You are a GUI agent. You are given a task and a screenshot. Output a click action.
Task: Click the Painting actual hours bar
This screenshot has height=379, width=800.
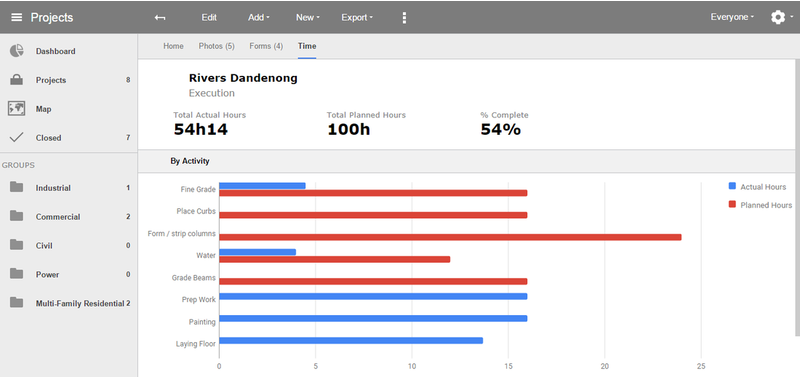(373, 318)
